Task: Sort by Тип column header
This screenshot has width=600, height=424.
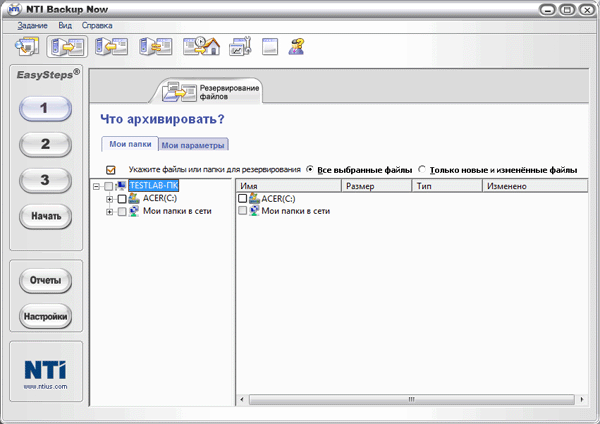Action: pos(447,186)
